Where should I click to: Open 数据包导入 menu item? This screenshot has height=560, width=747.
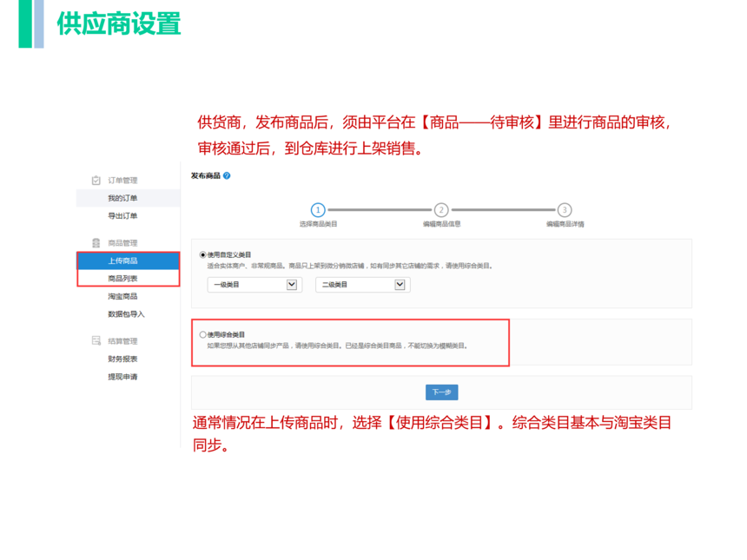126,314
